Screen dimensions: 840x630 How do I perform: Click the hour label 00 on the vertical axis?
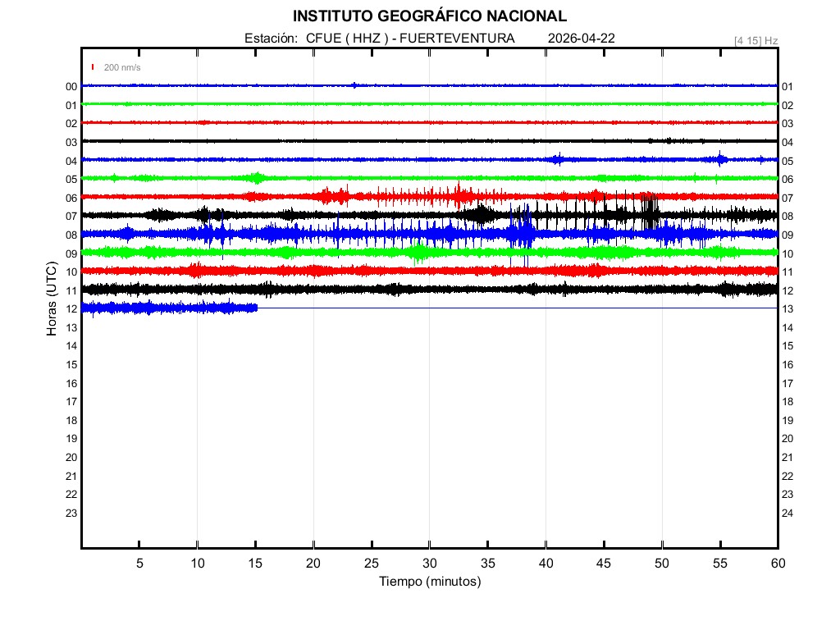tap(71, 87)
